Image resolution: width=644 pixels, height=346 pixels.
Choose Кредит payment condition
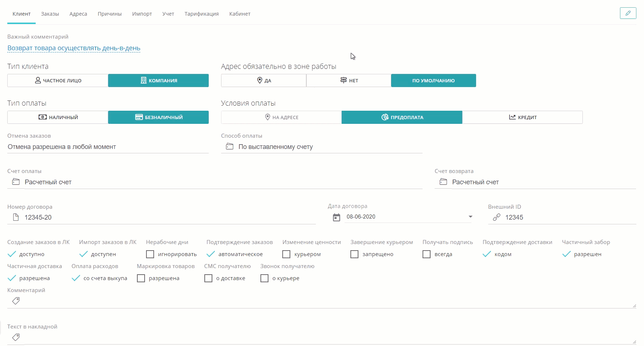point(522,117)
